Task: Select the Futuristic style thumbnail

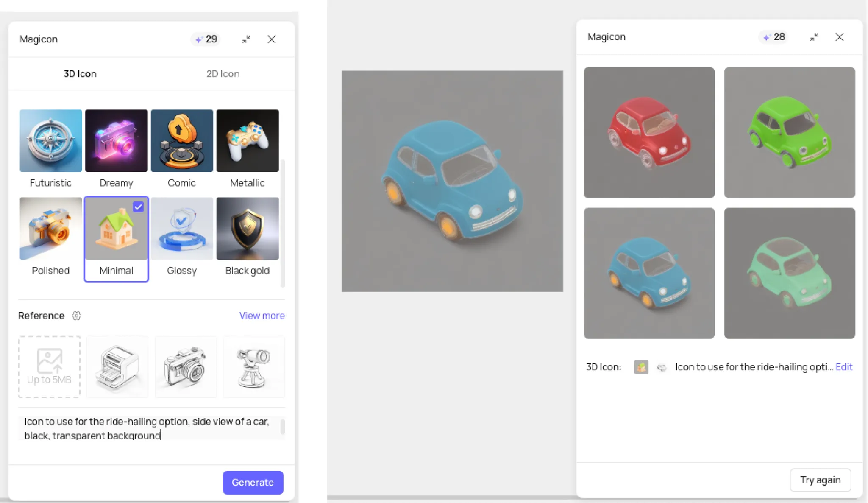Action: point(50,141)
